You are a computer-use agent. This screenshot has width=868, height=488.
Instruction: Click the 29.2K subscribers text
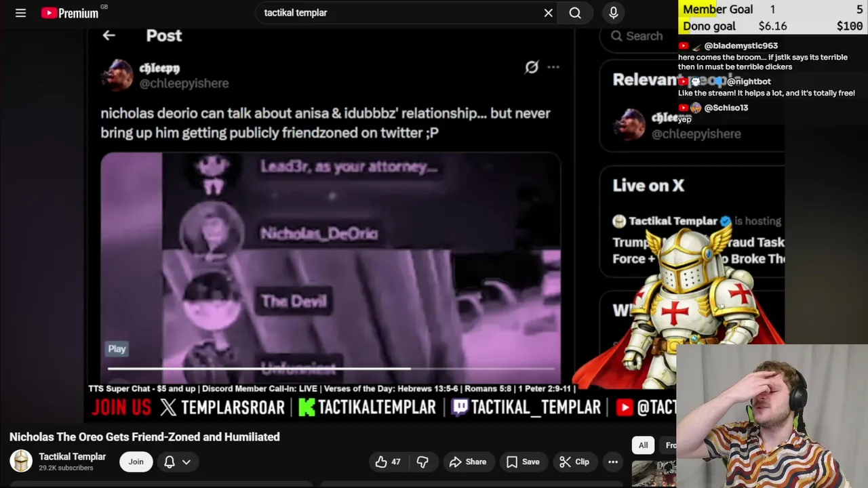66,468
